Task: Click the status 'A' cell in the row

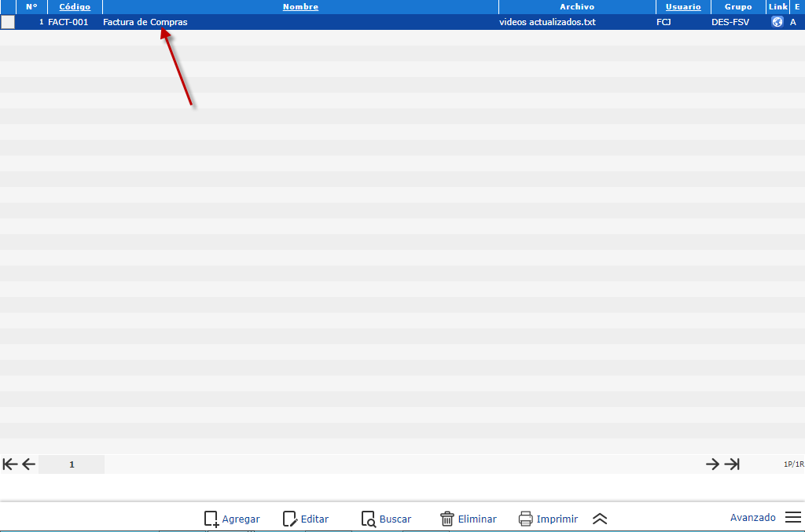Action: coord(793,22)
